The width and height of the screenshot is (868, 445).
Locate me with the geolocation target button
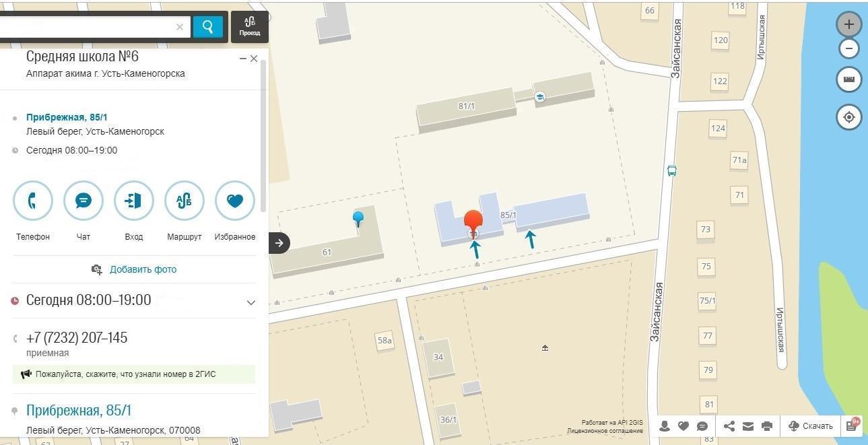click(849, 117)
